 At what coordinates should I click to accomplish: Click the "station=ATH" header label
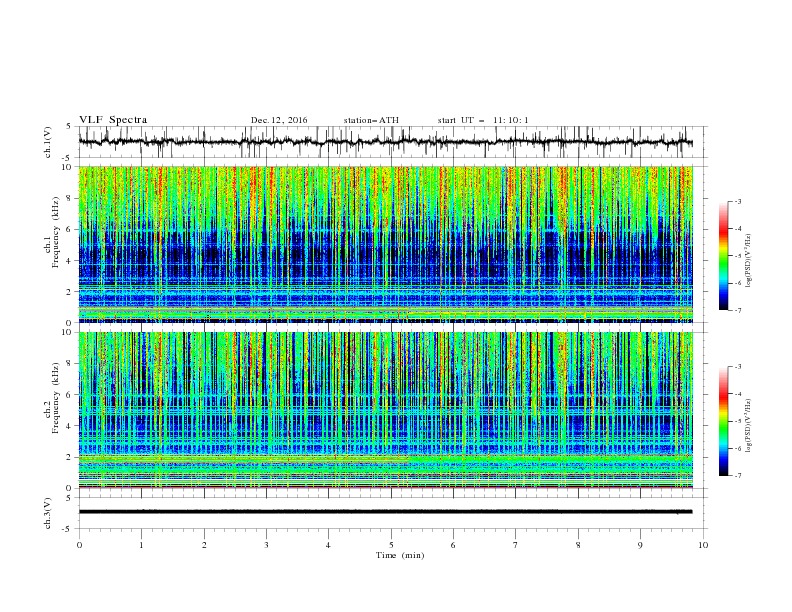pos(371,120)
